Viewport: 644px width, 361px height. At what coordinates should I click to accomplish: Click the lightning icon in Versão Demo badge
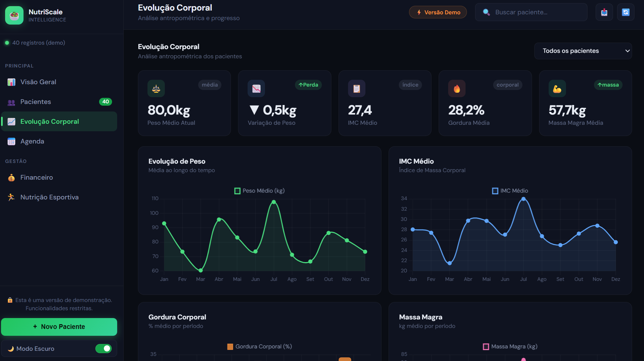(x=419, y=12)
